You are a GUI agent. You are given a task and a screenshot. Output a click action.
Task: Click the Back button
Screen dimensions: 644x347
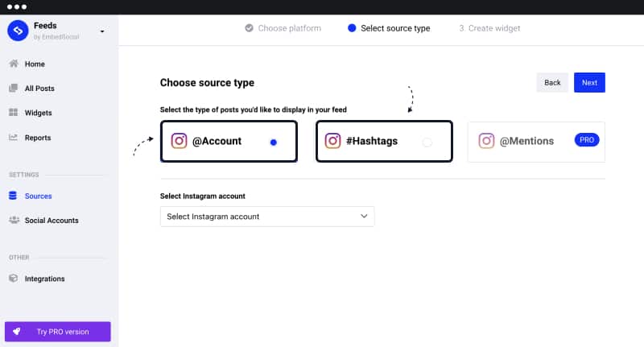point(552,83)
